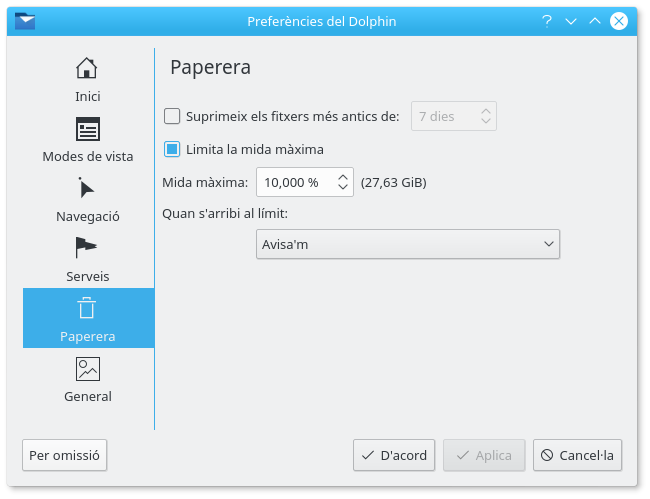
Task: Switch to the General label in sidebar
Action: pyautogui.click(x=88, y=397)
